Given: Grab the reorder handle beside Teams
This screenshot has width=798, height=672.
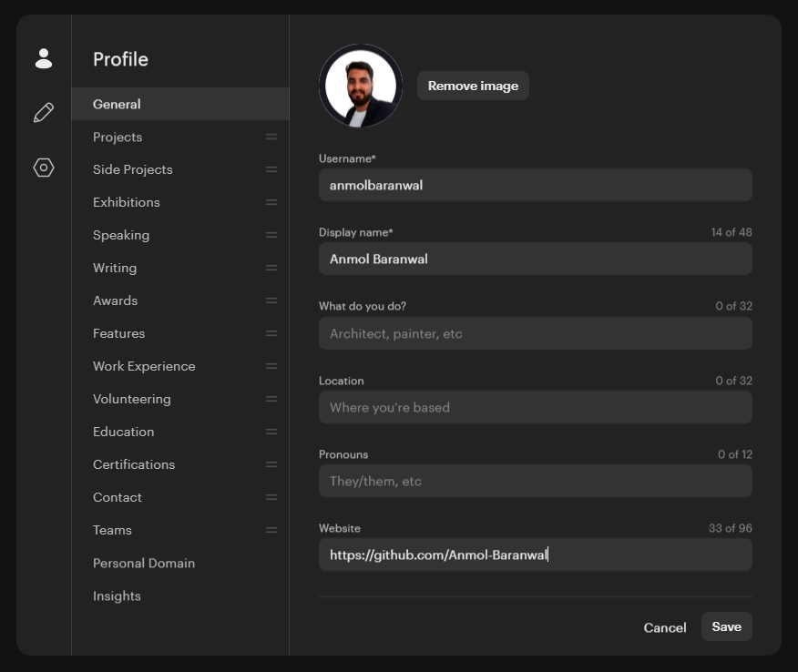Looking at the screenshot, I should tap(271, 530).
